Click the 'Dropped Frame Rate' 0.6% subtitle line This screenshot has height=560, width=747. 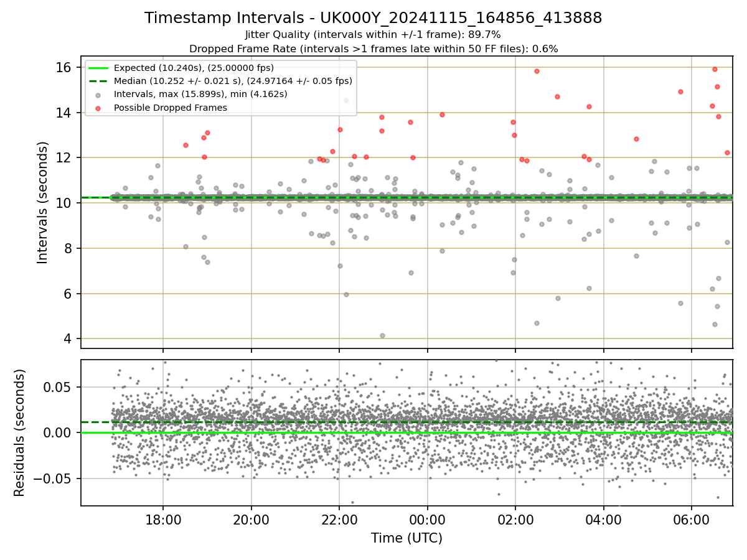[x=374, y=49]
